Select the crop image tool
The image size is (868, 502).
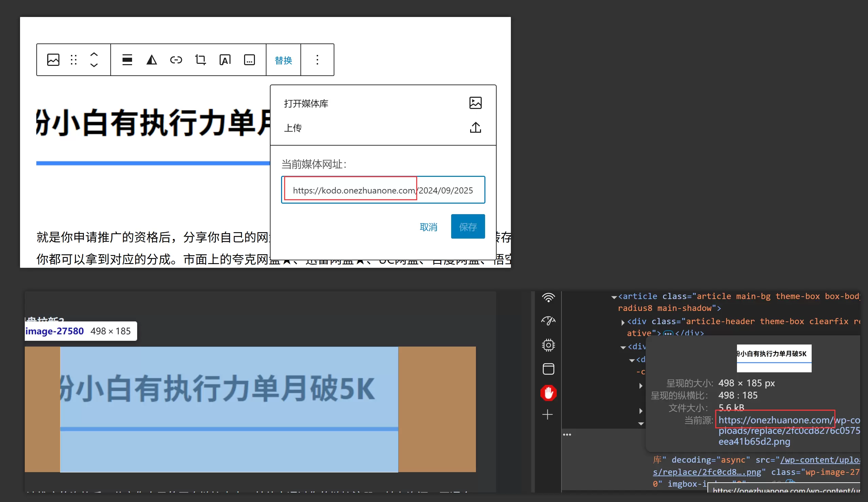pyautogui.click(x=201, y=60)
